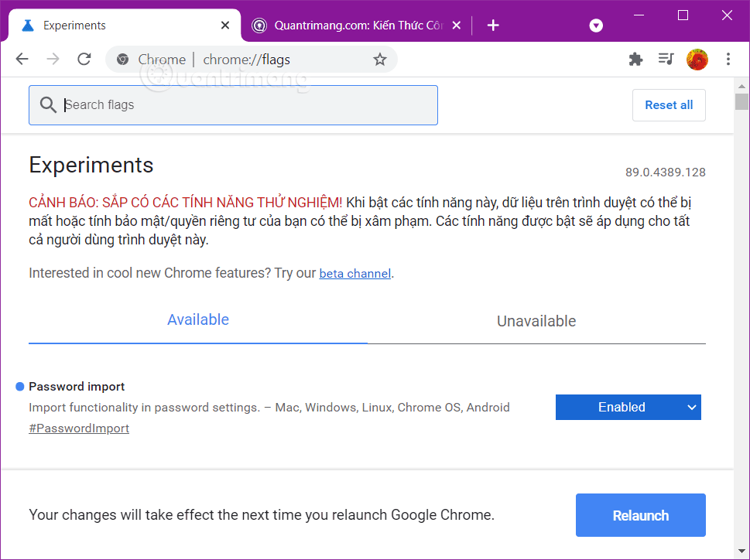Screen dimensions: 750x560
Task: Close the Quantrimang.com tab
Action: click(457, 26)
